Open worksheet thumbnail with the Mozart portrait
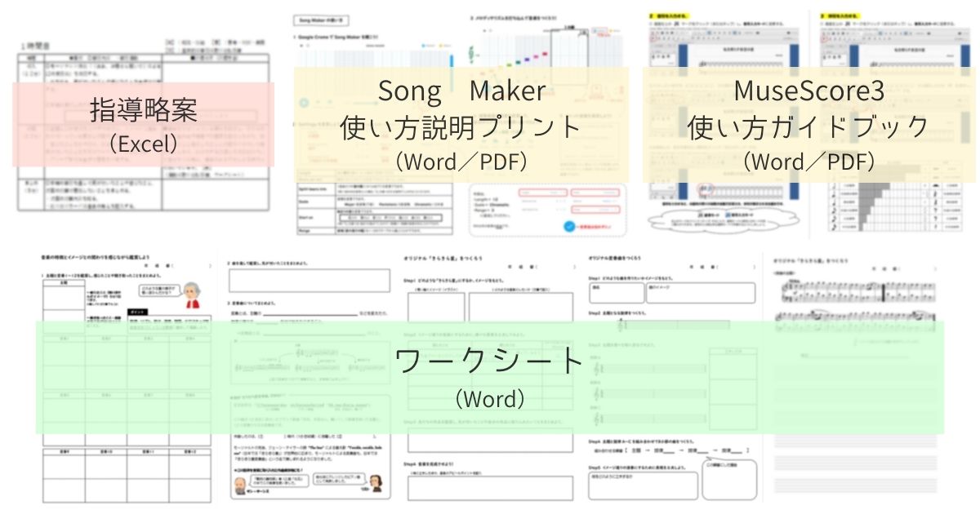 click(x=128, y=376)
